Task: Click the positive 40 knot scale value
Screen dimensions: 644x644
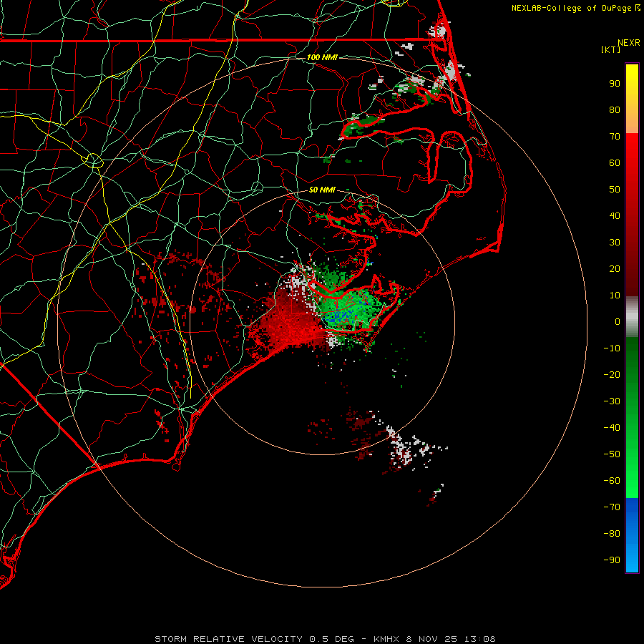Action: pos(615,216)
